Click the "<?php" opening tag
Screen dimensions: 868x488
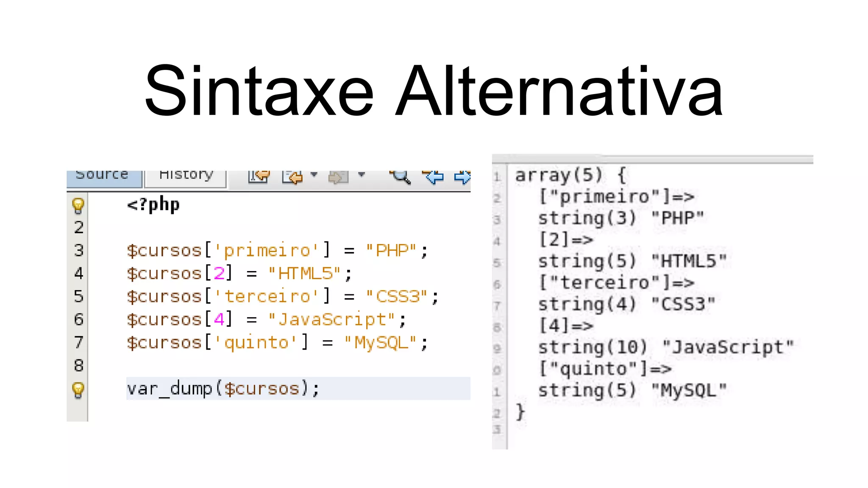(153, 205)
